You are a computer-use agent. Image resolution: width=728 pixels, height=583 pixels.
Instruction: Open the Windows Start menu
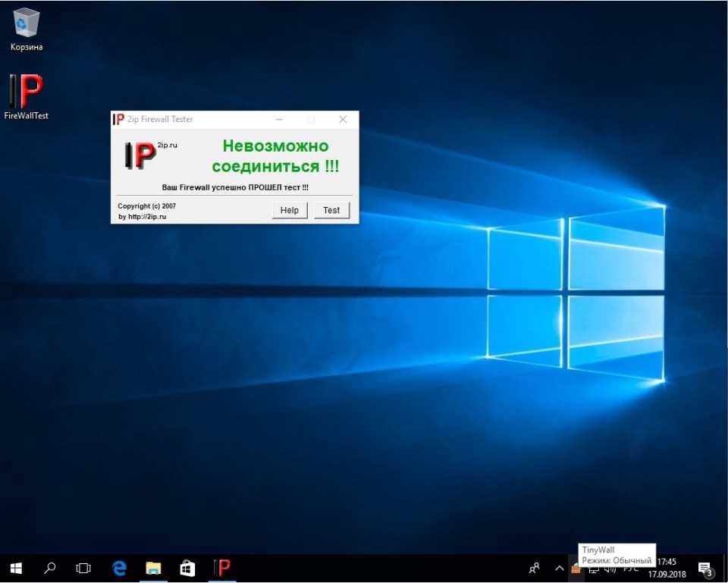tap(15, 568)
